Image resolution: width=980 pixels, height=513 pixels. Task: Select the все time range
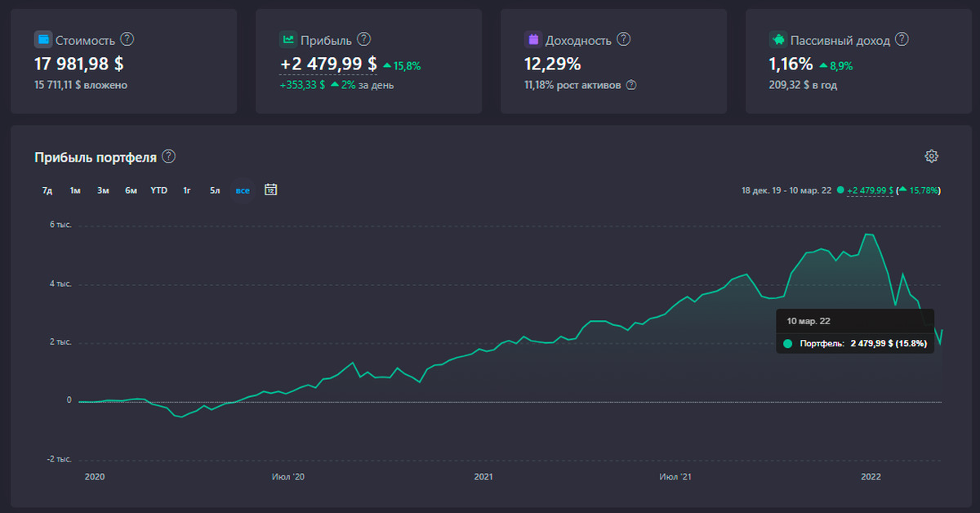pyautogui.click(x=243, y=190)
